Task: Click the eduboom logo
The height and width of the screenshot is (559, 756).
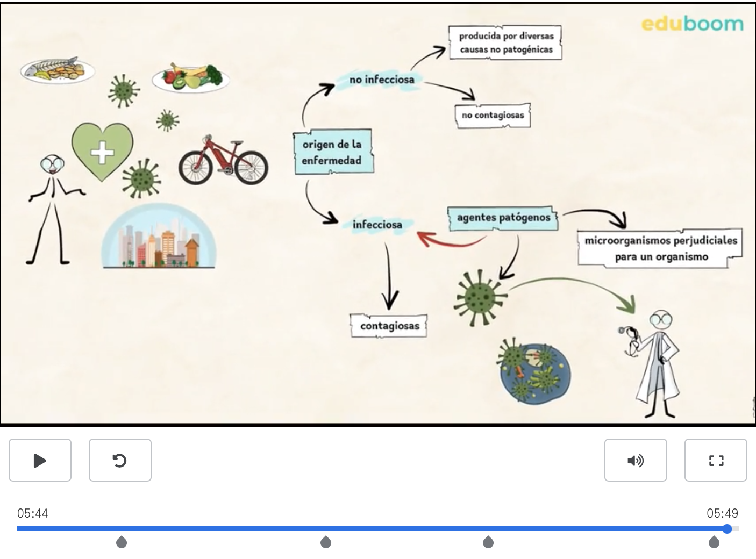Action: (693, 24)
